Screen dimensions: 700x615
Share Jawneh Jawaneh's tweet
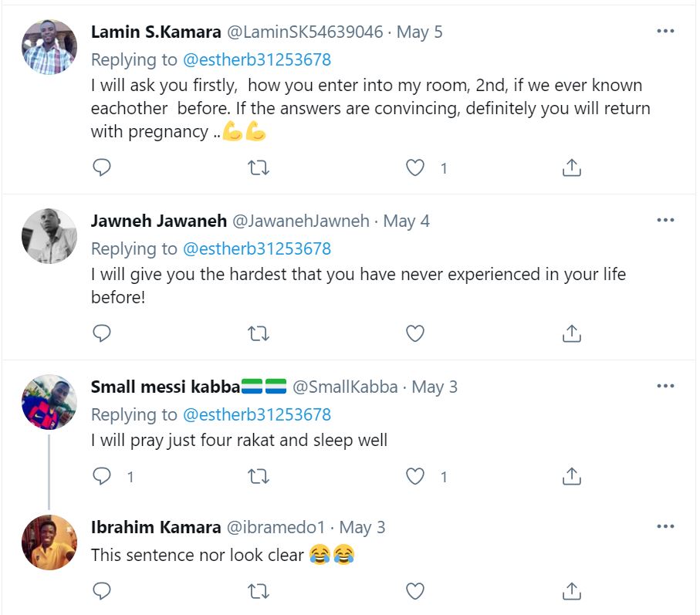click(x=571, y=333)
